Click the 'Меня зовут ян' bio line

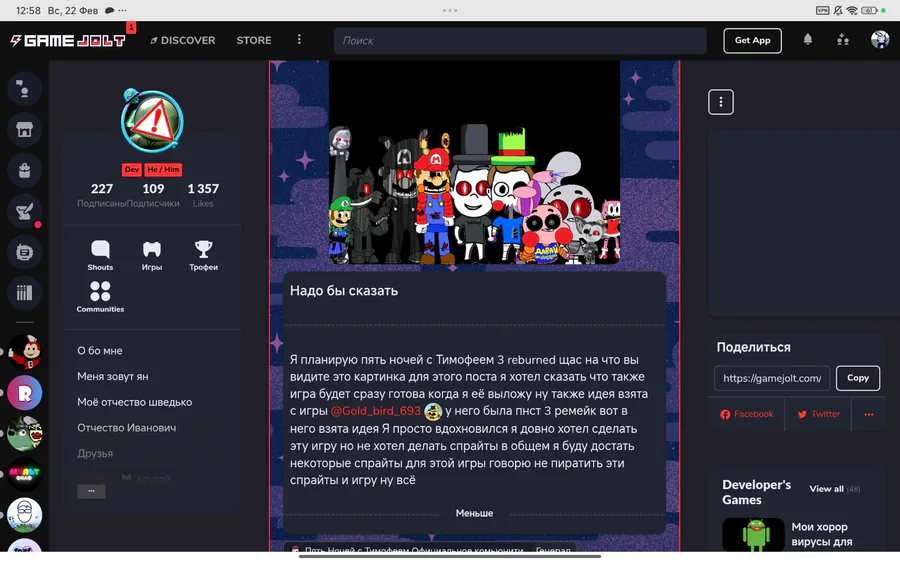[x=112, y=376]
